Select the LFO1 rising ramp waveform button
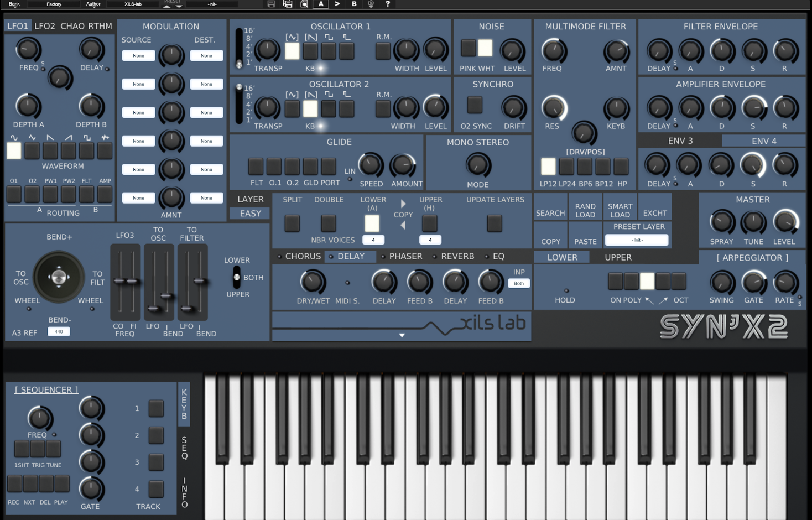 (69, 150)
